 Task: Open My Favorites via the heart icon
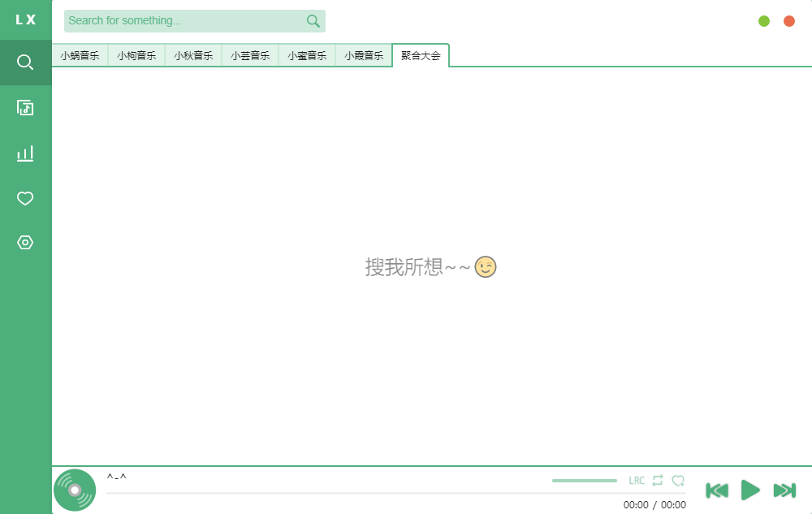coord(25,197)
